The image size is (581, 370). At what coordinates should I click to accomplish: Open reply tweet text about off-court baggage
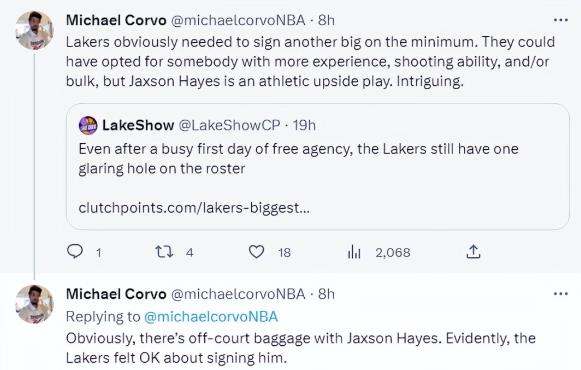301,348
